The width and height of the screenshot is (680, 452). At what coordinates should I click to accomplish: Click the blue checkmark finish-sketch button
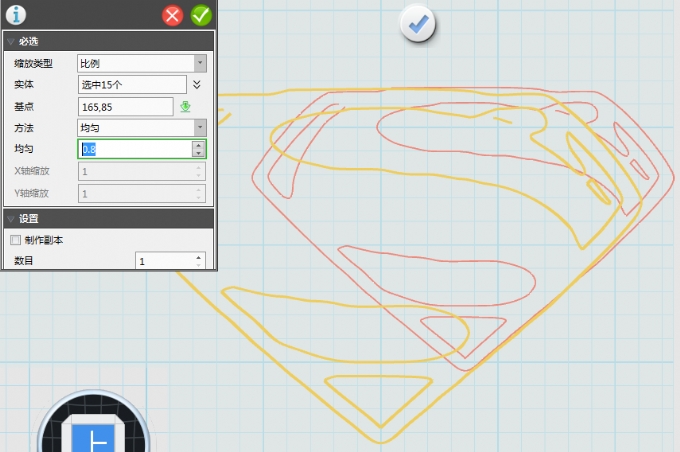(418, 24)
